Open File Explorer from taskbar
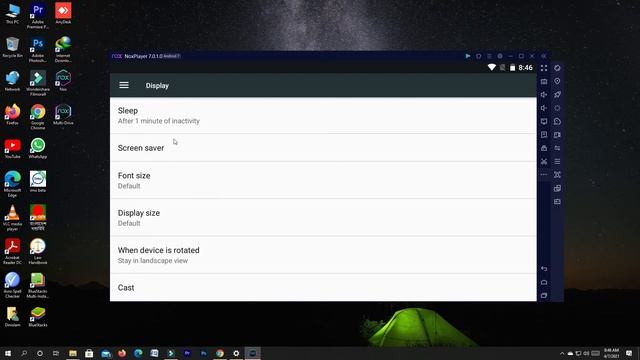The image size is (640, 360). pyautogui.click(x=73, y=353)
